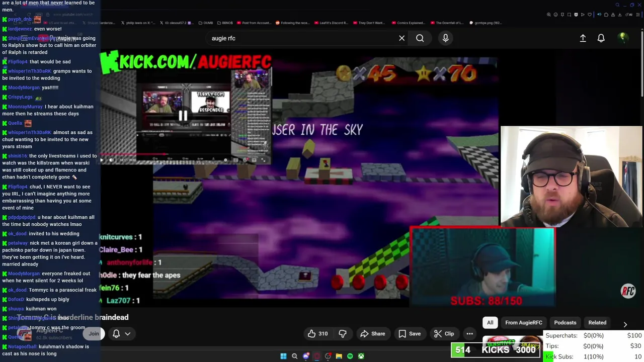Open the 'gcmtqw.png' bookmark
The width and height of the screenshot is (644, 362).
[x=486, y=23]
